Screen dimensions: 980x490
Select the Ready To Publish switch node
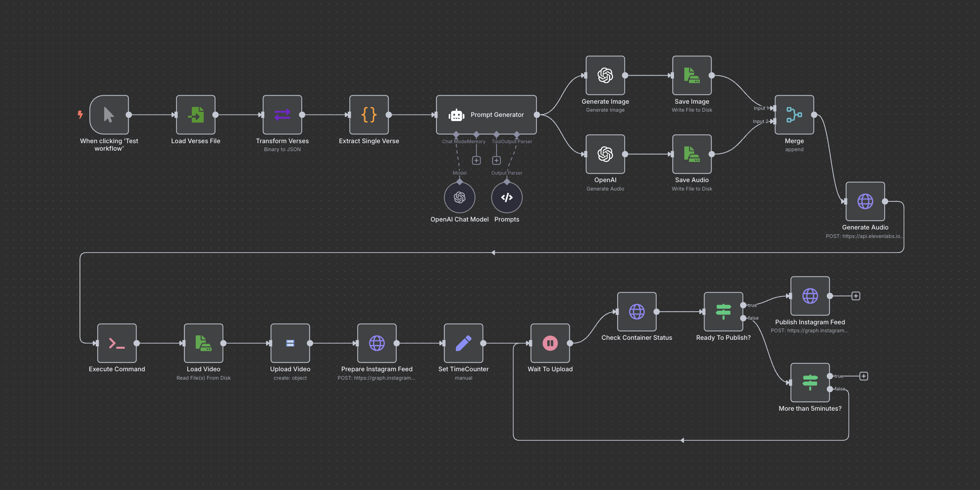click(x=723, y=311)
